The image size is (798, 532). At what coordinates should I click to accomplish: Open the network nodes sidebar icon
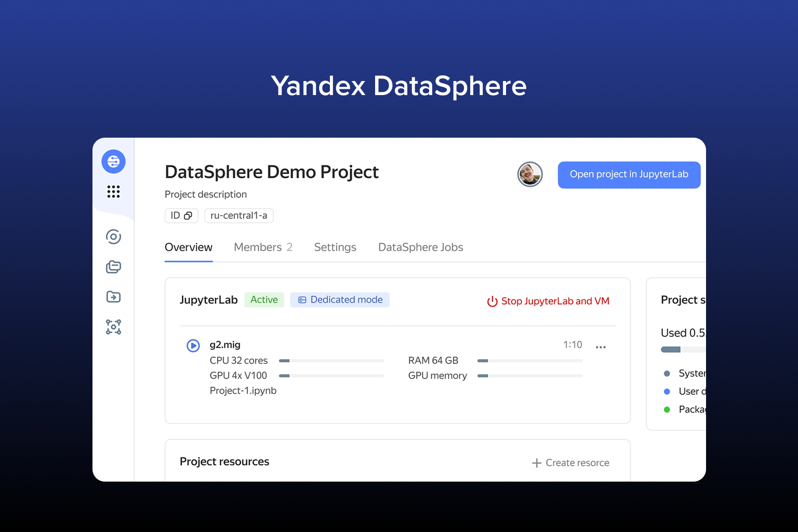(113, 327)
